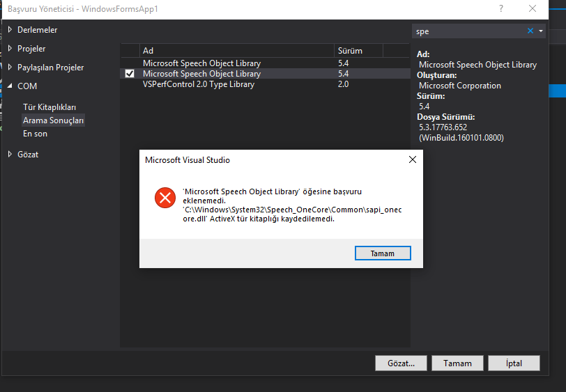Expand the Projeler tree node
This screenshot has height=392, width=566.
click(x=10, y=48)
